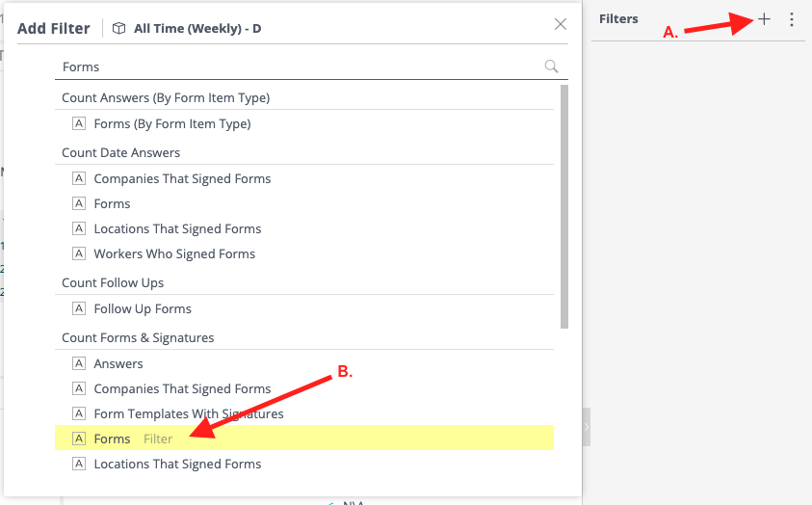Pick Form Templates With Signatures
812x505 pixels.
click(189, 413)
